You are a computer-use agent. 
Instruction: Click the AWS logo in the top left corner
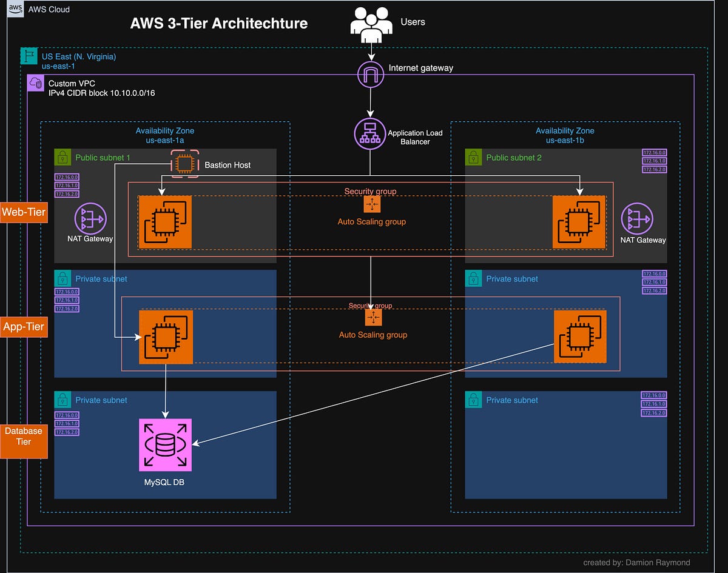point(15,9)
